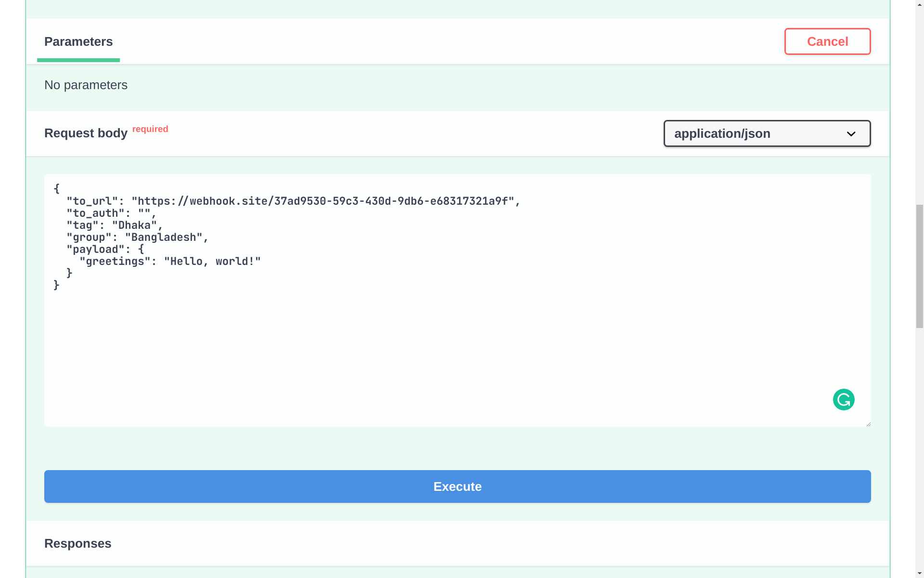Image resolution: width=924 pixels, height=578 pixels.
Task: Click the Responses section heading
Action: point(78,543)
